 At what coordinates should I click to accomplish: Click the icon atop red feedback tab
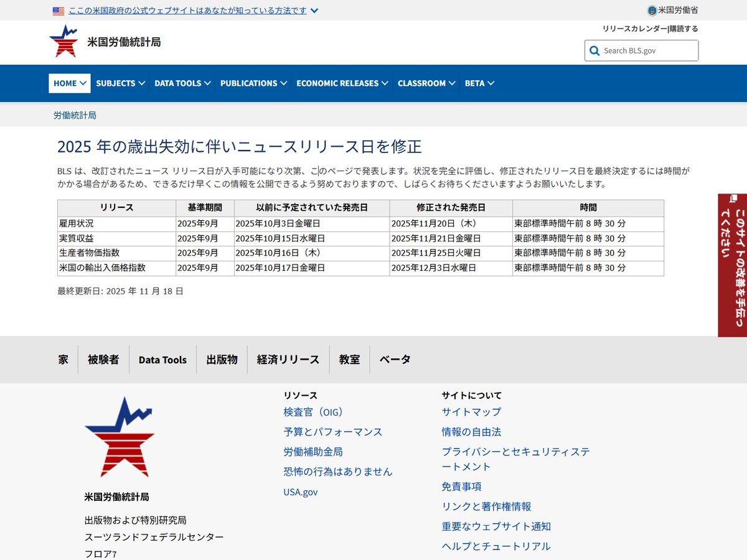733,199
